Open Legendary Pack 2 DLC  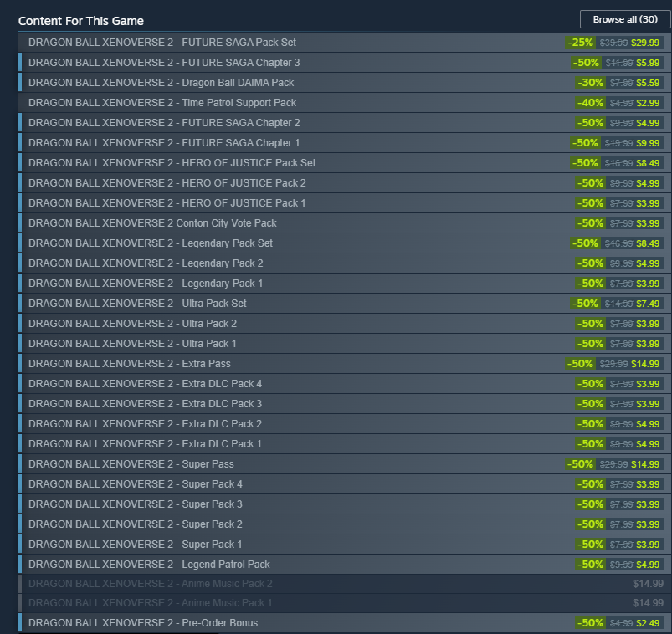point(345,263)
